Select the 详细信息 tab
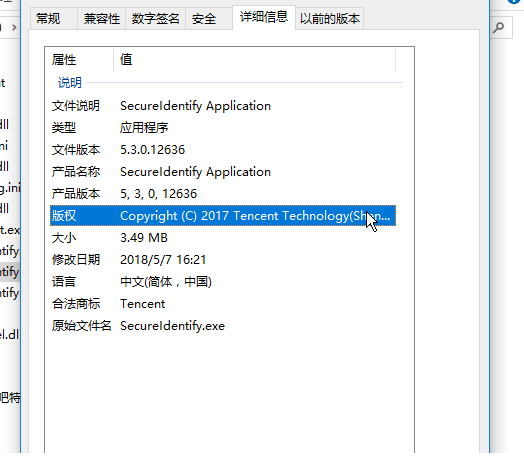Image resolution: width=524 pixels, height=456 pixels. [264, 17]
